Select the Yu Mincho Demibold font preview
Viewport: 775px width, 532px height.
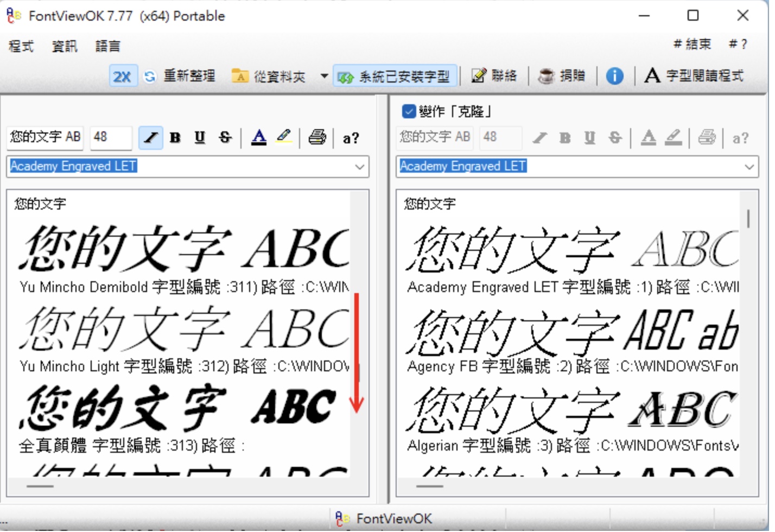point(185,249)
